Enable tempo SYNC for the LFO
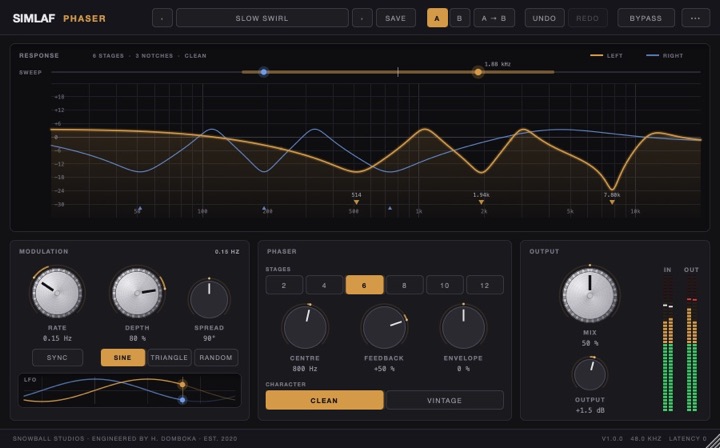Screen dimensions: 720x448 tap(57, 358)
